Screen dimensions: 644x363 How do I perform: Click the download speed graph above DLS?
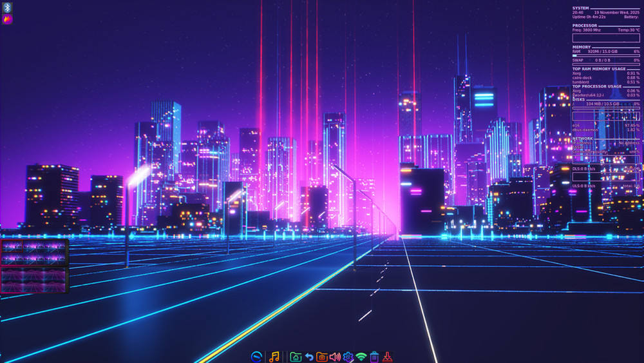click(606, 159)
